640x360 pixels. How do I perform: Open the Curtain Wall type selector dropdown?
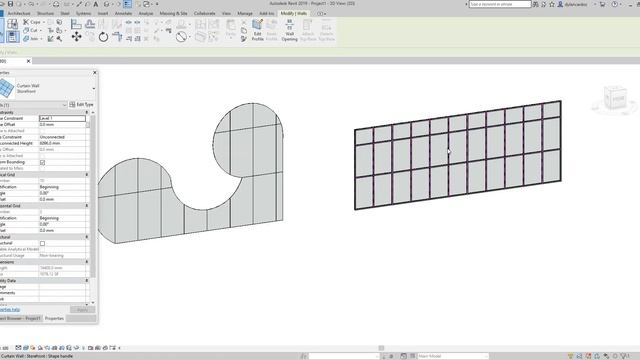pyautogui.click(x=93, y=89)
